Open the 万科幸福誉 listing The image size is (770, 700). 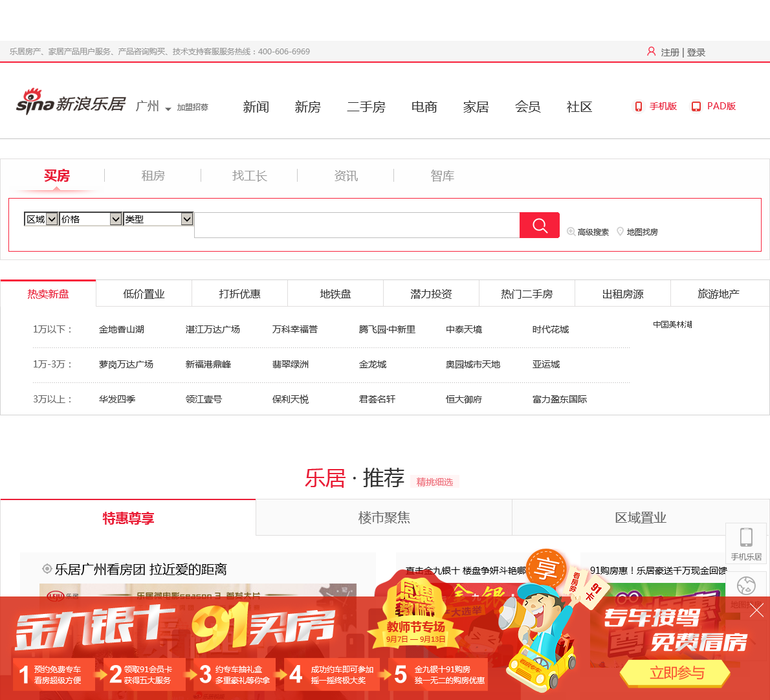pos(294,329)
